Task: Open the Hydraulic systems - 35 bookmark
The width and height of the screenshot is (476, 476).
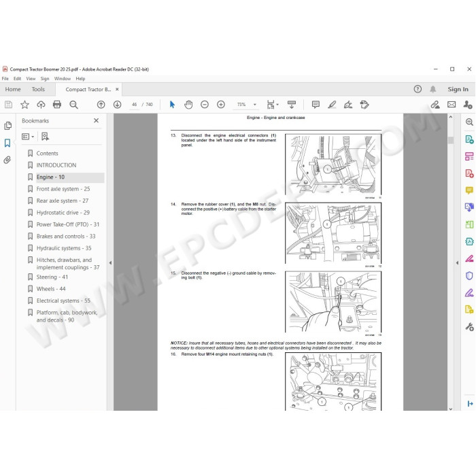Action: point(64,248)
